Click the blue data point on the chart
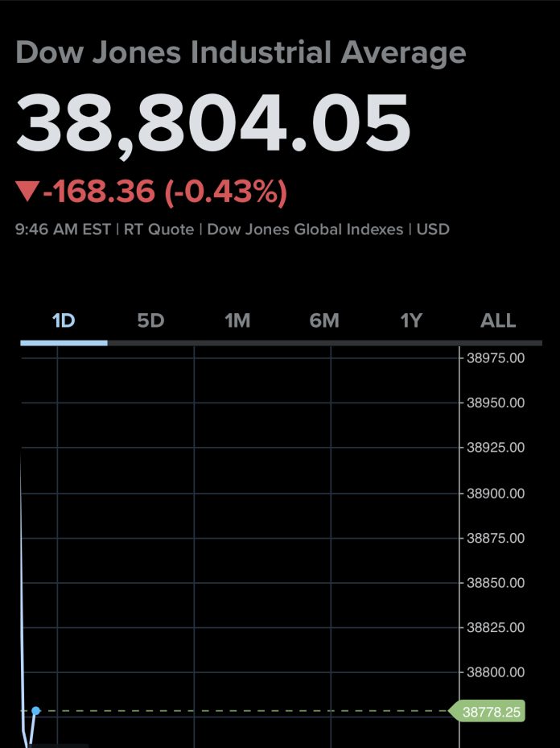Viewport: 560px width, 748px height. pyautogui.click(x=36, y=711)
